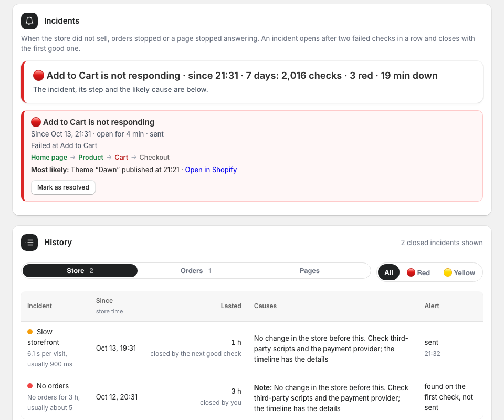Viewport: 504px width, 420px height.
Task: Click the History list icon
Action: [29, 243]
